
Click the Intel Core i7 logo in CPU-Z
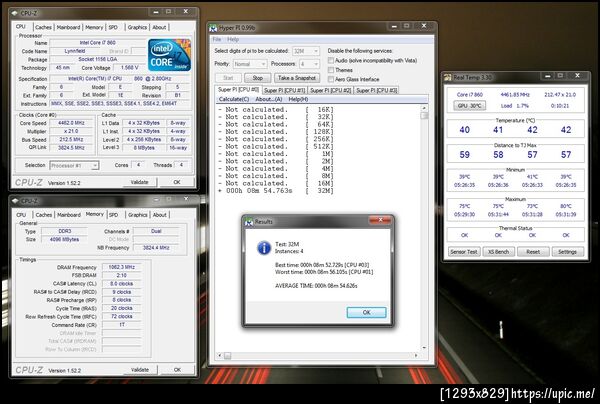pyautogui.click(x=169, y=55)
